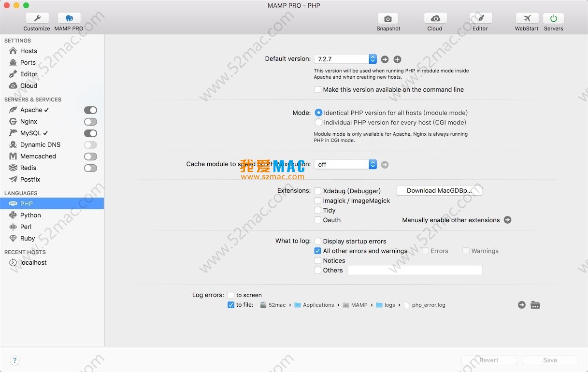Select Nginx in the sidebar

(x=29, y=121)
